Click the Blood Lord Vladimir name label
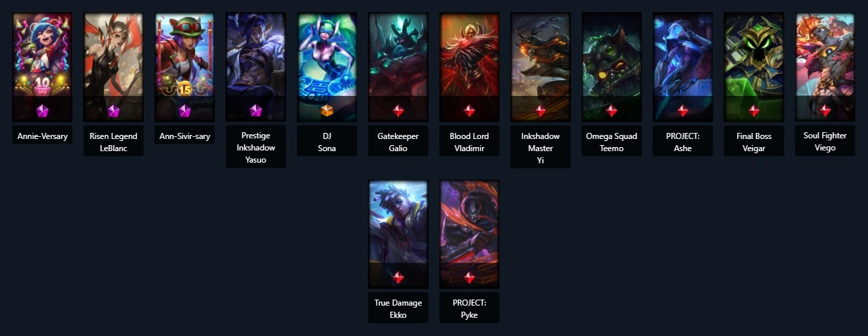The image size is (868, 336). (469, 142)
